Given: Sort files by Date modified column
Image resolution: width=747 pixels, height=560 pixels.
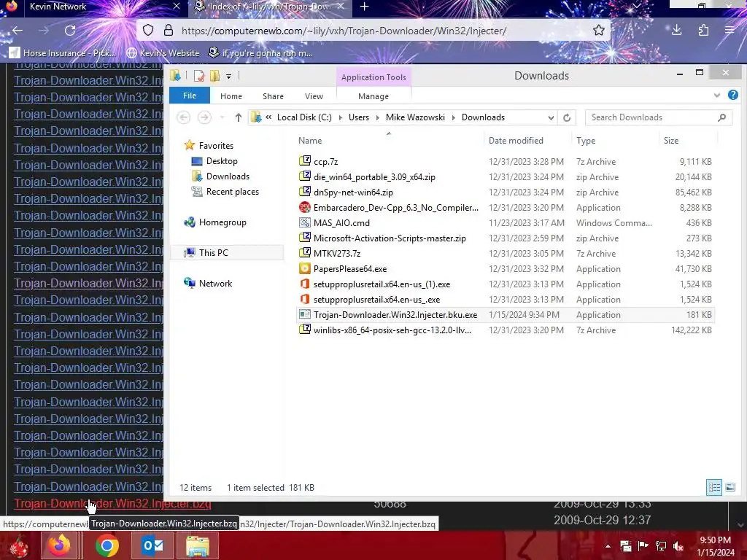Looking at the screenshot, I should click(516, 141).
